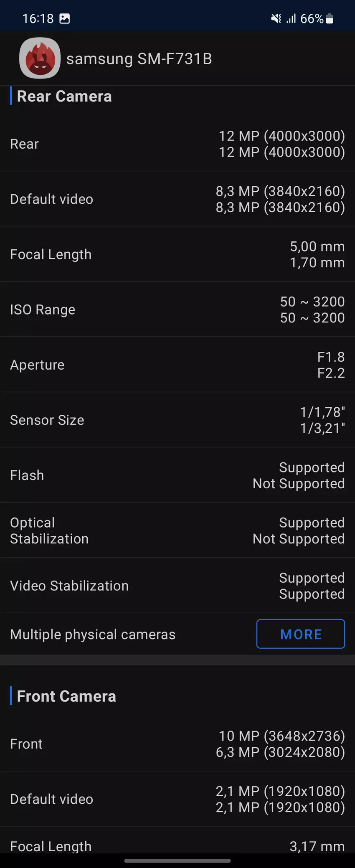
Task: Tap the 16:18 clock in status bar
Action: [x=38, y=18]
